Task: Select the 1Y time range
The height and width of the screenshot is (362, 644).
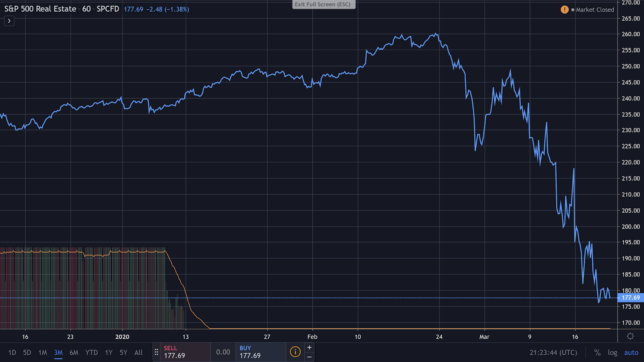Action: coord(109,353)
